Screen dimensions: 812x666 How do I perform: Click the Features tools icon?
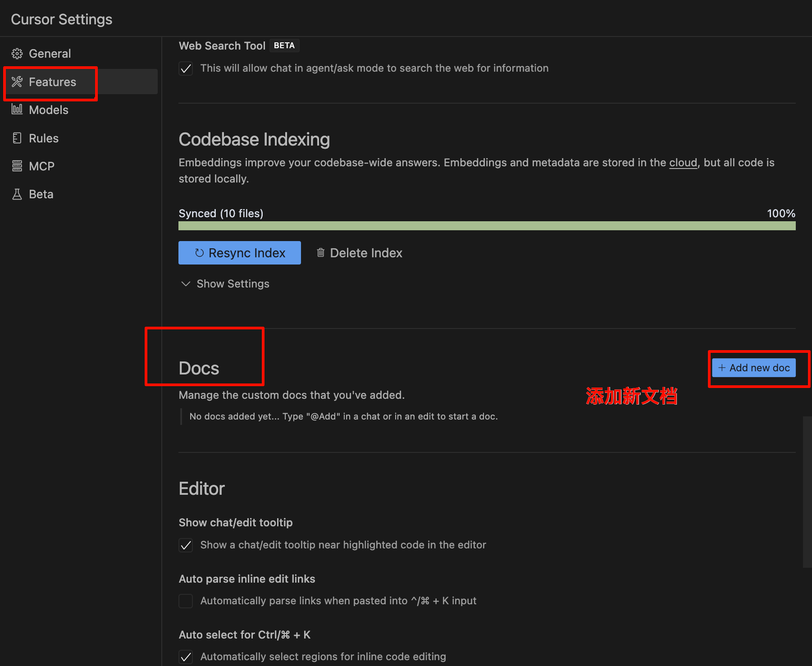(17, 82)
